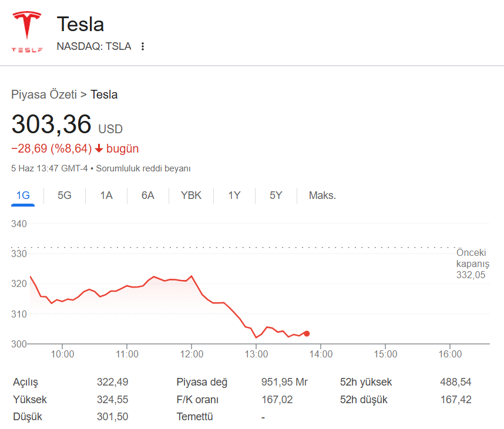
Task: Show the Maks. maximum range chart
Action: point(322,195)
